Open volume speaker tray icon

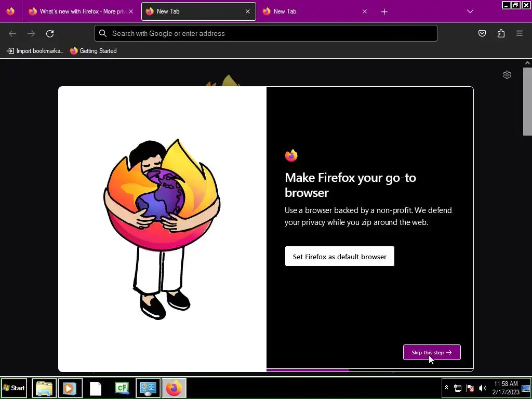pos(482,388)
